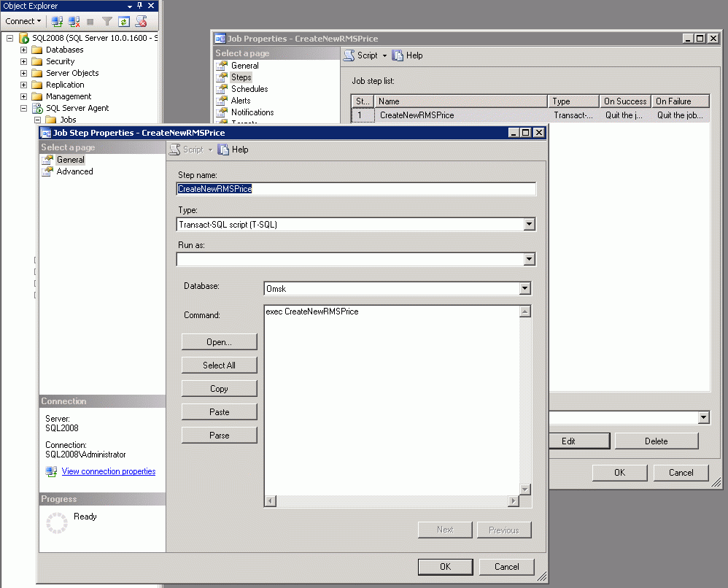
Task: Click the Filter funnel icon in Object Explorer
Action: [107, 21]
